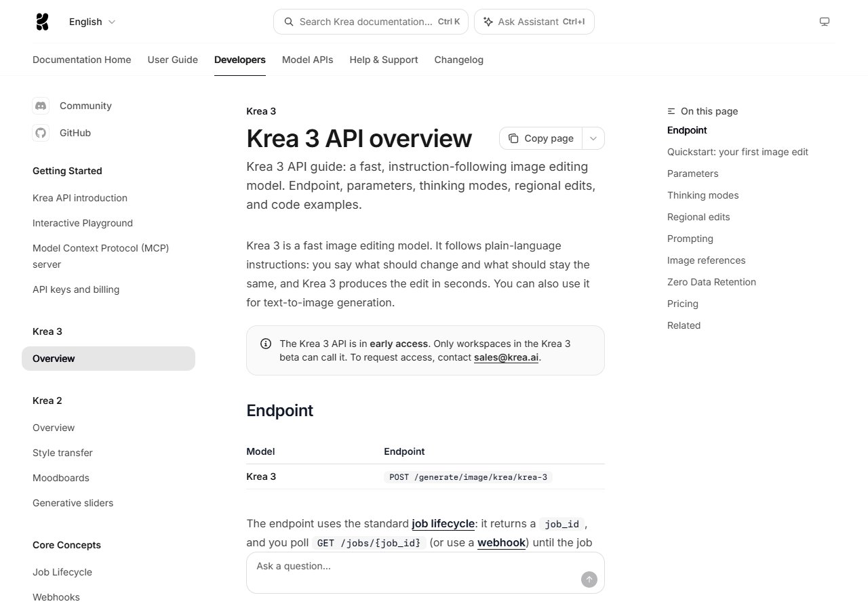This screenshot has height=610, width=868.
Task: Open Model Context Protocol (MCP) server page
Action: click(x=101, y=256)
